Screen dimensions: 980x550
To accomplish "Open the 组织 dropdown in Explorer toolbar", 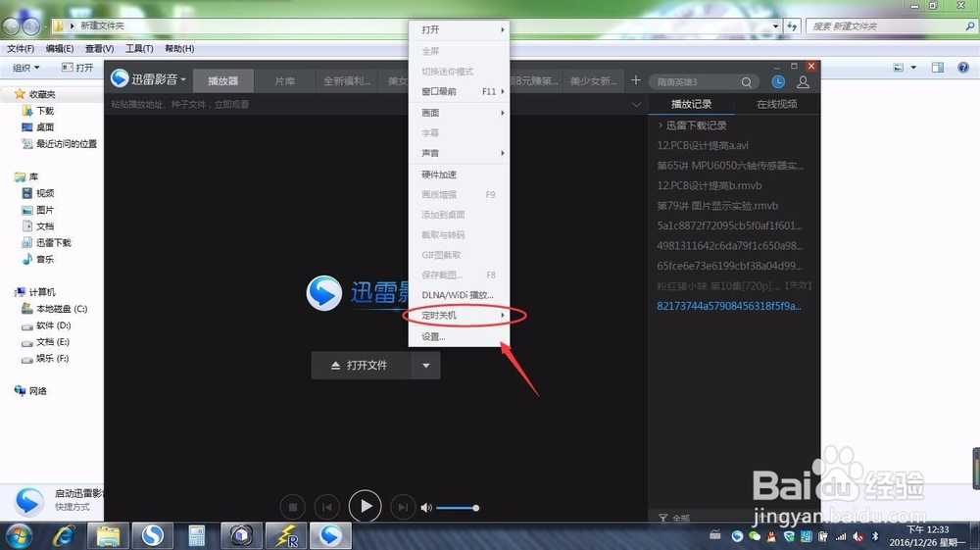I will tap(26, 68).
